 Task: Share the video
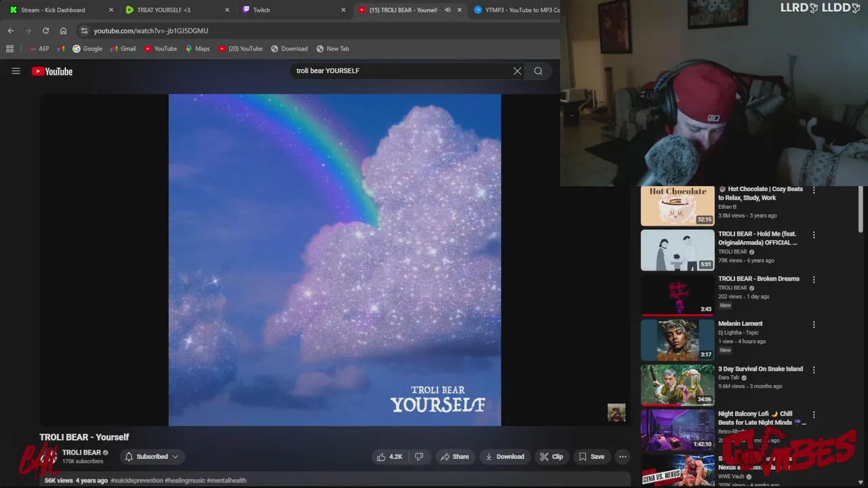click(455, 457)
